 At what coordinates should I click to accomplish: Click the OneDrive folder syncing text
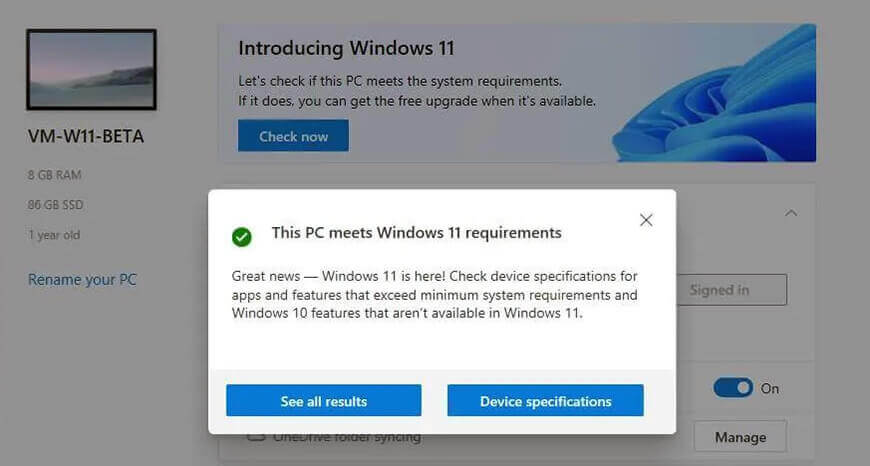pos(347,437)
